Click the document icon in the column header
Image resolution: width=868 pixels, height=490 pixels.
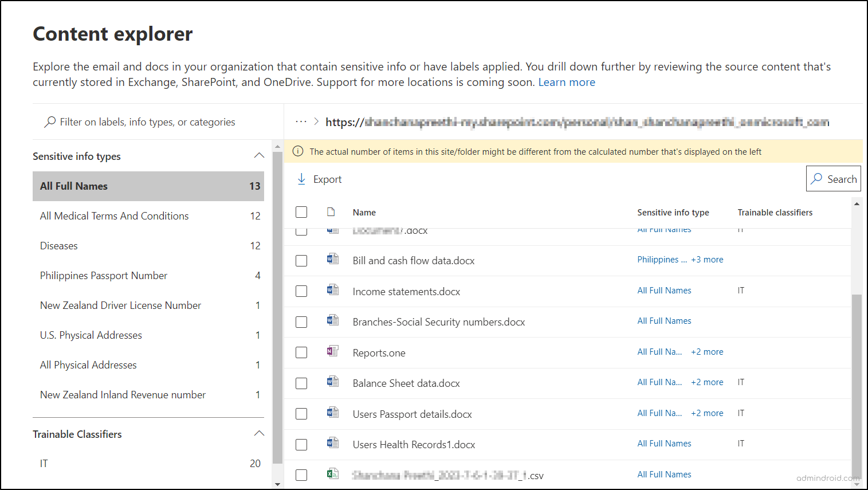(x=331, y=211)
